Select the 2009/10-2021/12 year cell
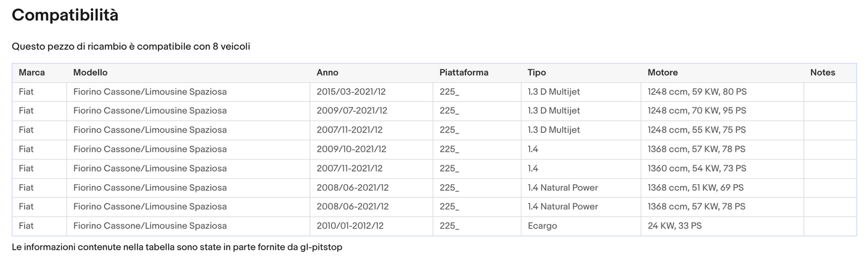The width and height of the screenshot is (868, 264). coord(351,149)
